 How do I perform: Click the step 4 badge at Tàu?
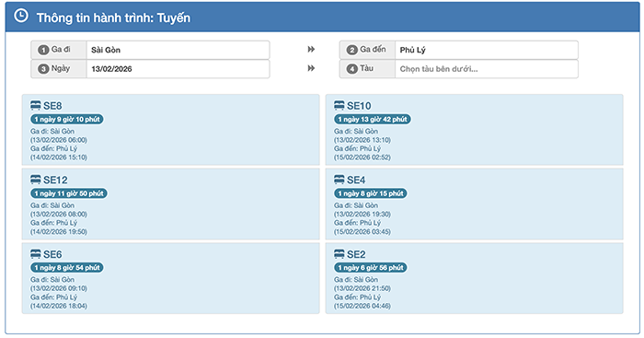click(x=352, y=69)
